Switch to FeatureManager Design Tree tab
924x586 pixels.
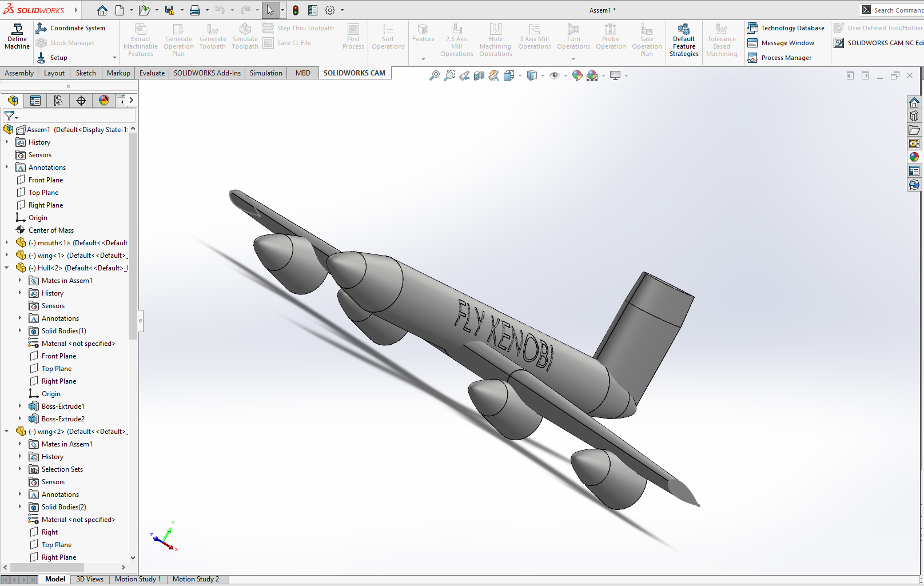[13, 101]
